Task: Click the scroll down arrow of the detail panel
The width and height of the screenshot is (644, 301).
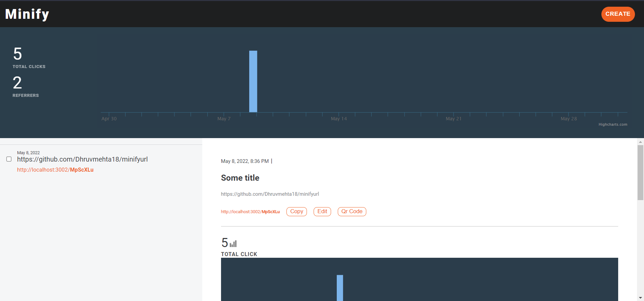Action: point(640,298)
